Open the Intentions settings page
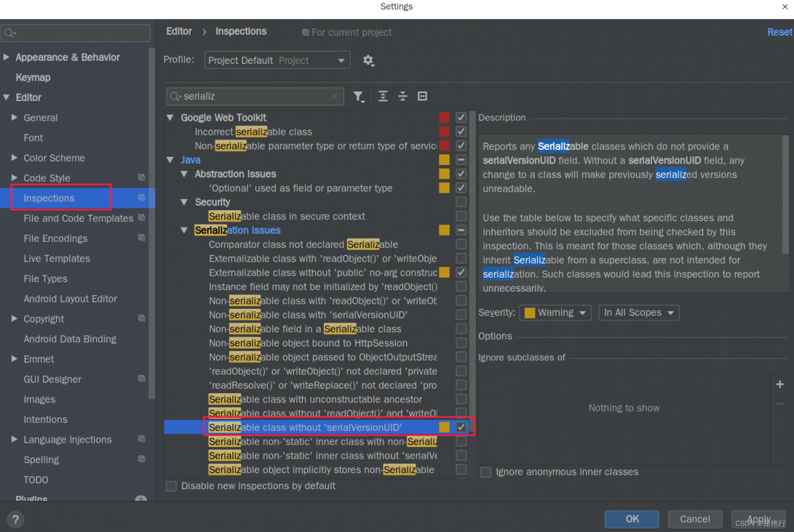 tap(45, 419)
